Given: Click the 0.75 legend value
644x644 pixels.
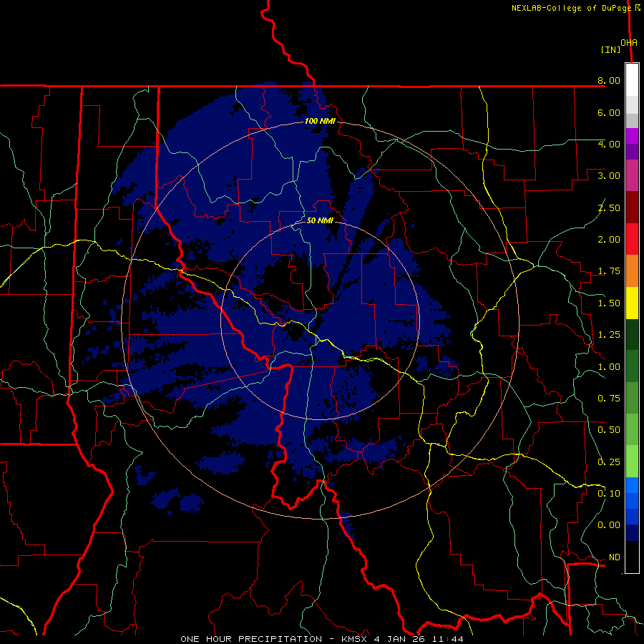Looking at the screenshot, I should tap(609, 399).
